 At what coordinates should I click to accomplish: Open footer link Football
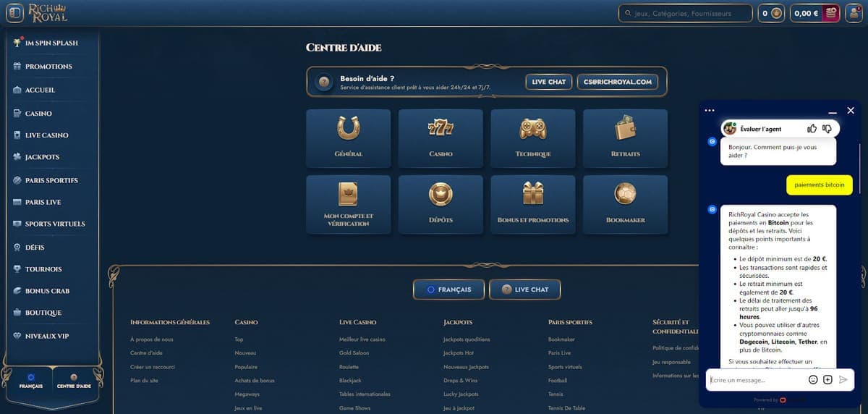pos(558,380)
